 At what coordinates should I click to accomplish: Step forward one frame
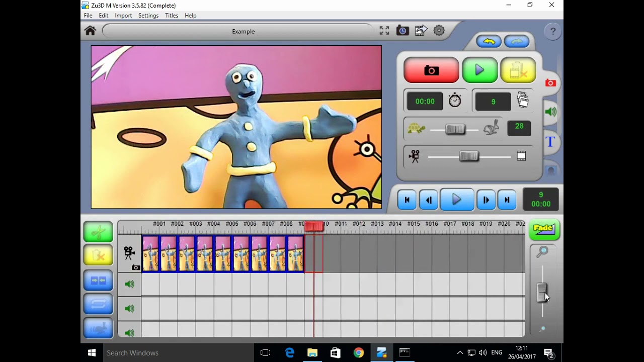click(x=486, y=200)
